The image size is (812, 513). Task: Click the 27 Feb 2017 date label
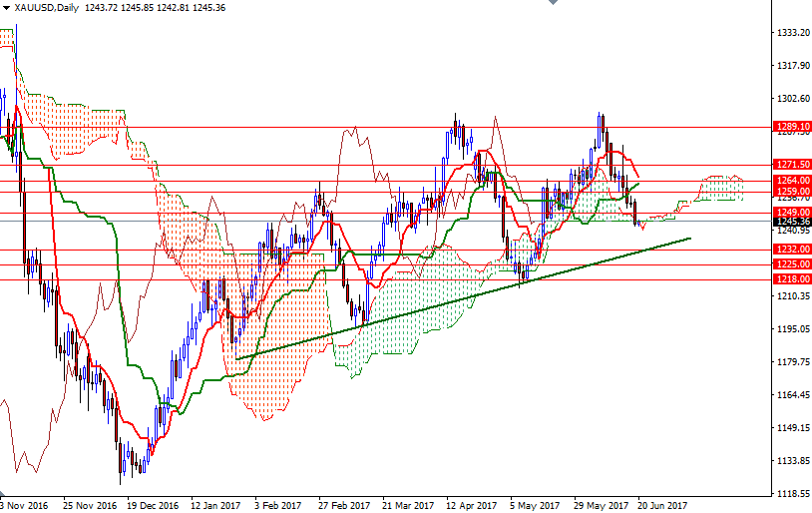[342, 505]
